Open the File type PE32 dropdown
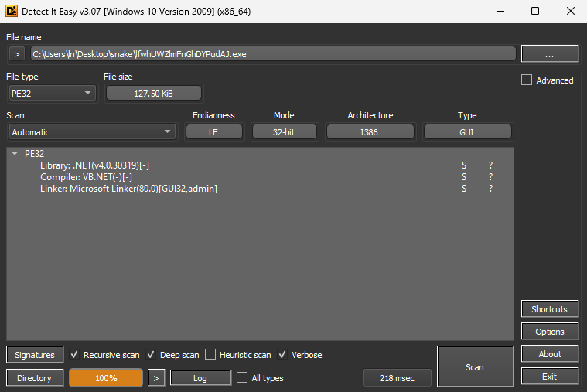Image resolution: width=587 pixels, height=392 pixels. (51, 94)
